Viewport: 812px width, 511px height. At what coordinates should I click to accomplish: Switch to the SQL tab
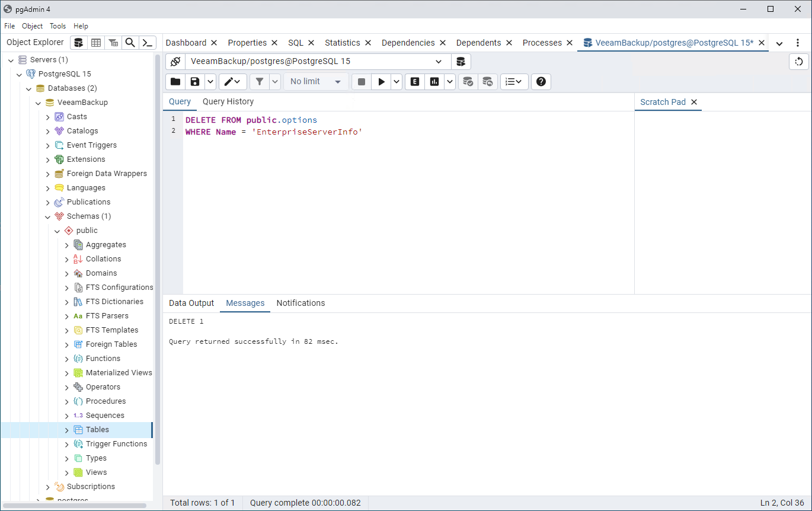pos(296,43)
